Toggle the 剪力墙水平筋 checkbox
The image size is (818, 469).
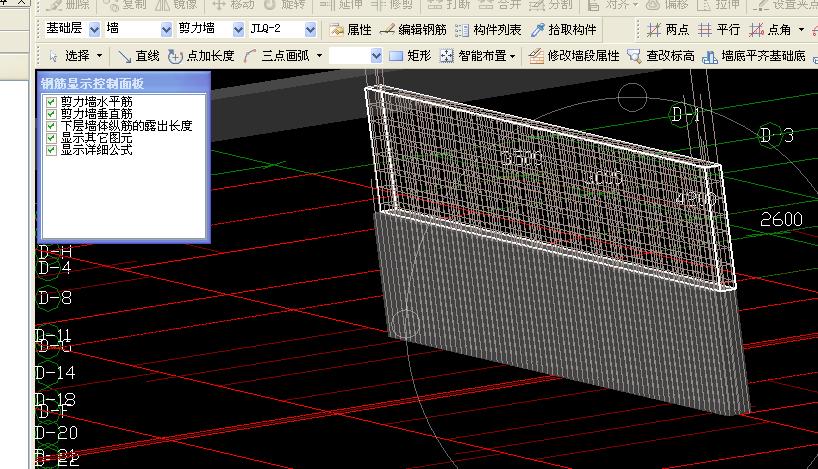[51, 102]
